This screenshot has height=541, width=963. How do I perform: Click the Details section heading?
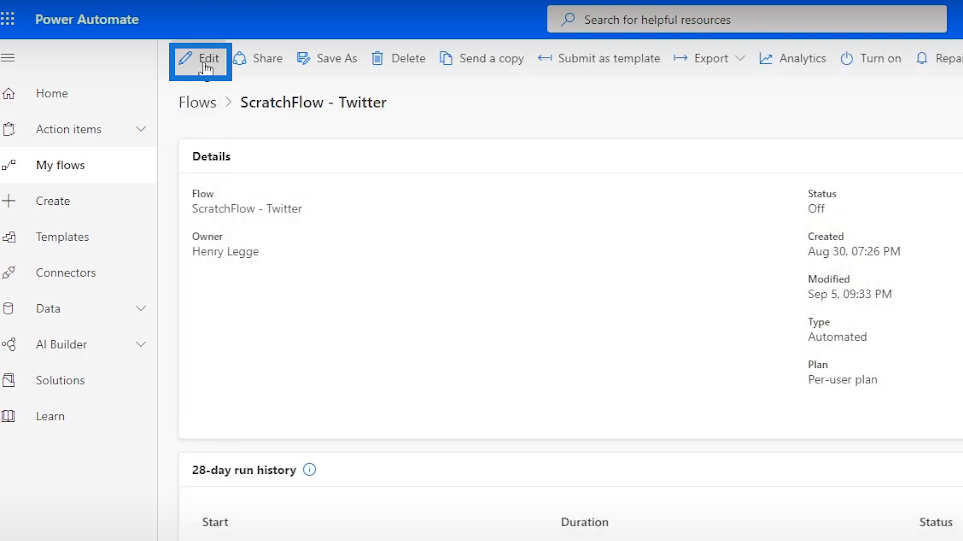211,157
